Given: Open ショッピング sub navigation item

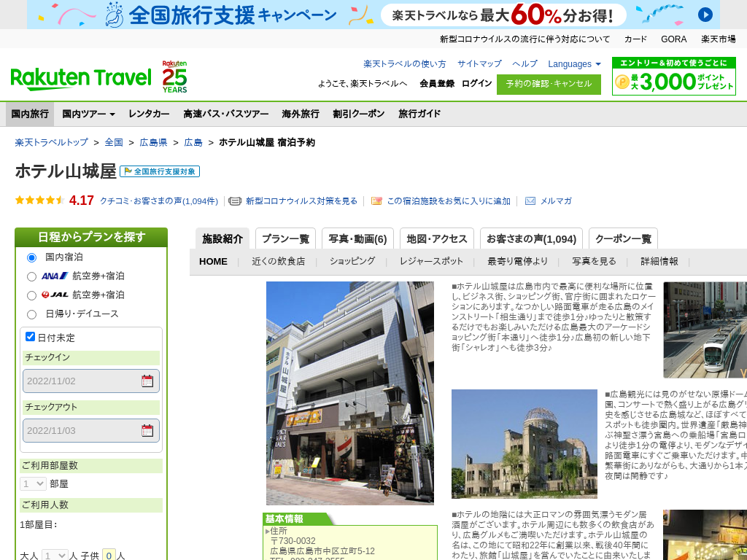Looking at the screenshot, I should (352, 262).
